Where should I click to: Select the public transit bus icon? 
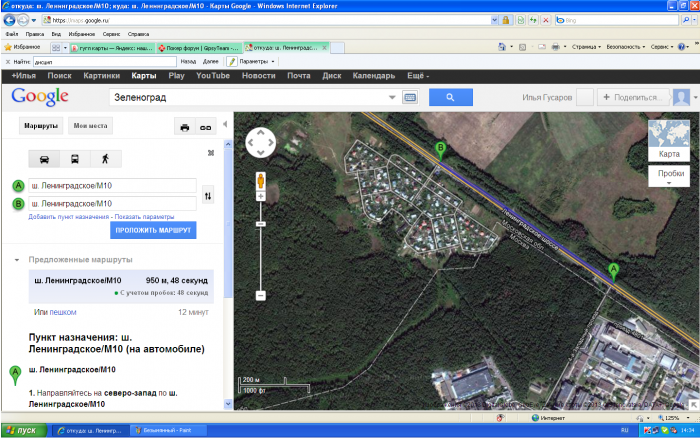[x=75, y=159]
